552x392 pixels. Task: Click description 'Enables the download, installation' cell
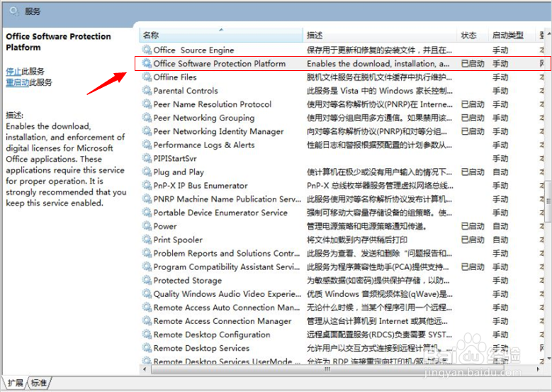point(378,64)
